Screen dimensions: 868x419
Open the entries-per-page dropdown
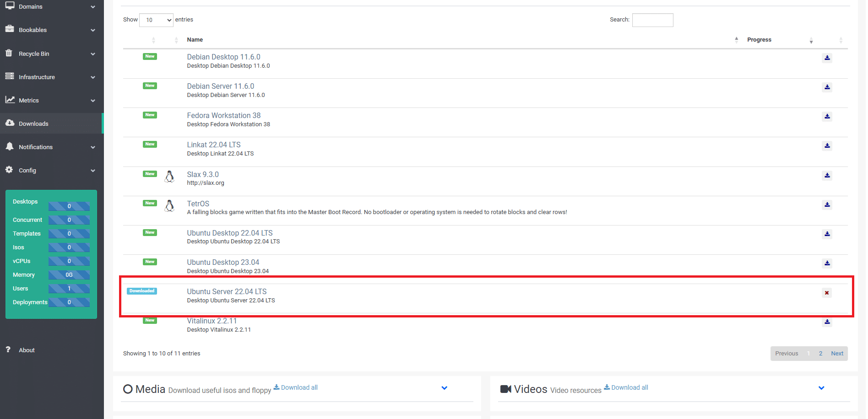click(x=156, y=20)
